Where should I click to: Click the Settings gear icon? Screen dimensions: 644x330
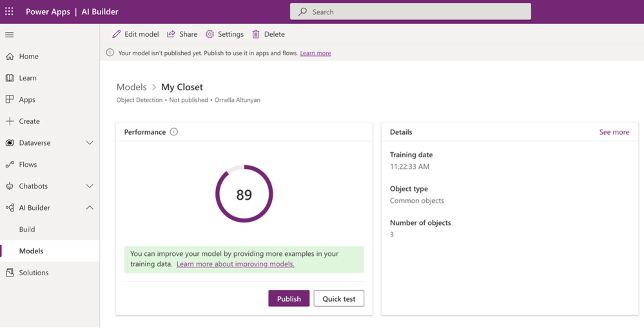coord(210,34)
